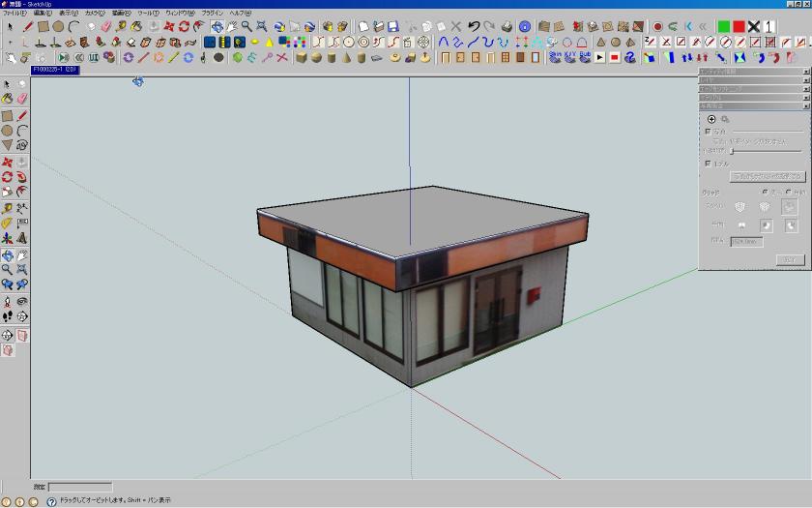Click the project textures from photo button
The width and height of the screenshot is (812, 508).
pyautogui.click(x=768, y=177)
